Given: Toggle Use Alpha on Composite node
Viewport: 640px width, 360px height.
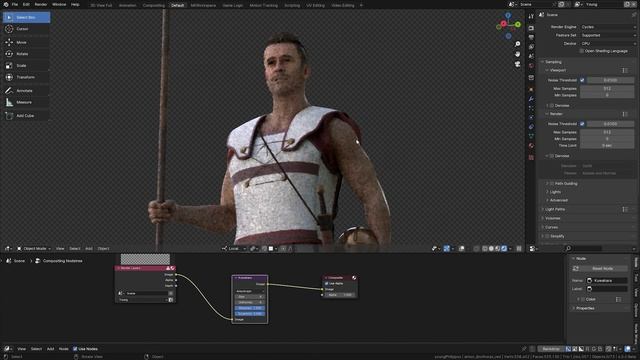Looking at the screenshot, I should [327, 283].
